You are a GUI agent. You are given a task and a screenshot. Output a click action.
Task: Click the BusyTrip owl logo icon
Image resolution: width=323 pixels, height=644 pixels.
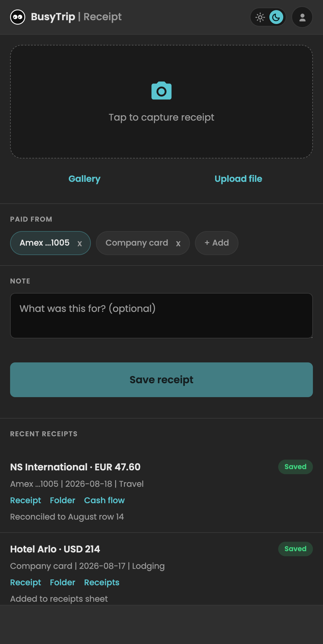18,17
